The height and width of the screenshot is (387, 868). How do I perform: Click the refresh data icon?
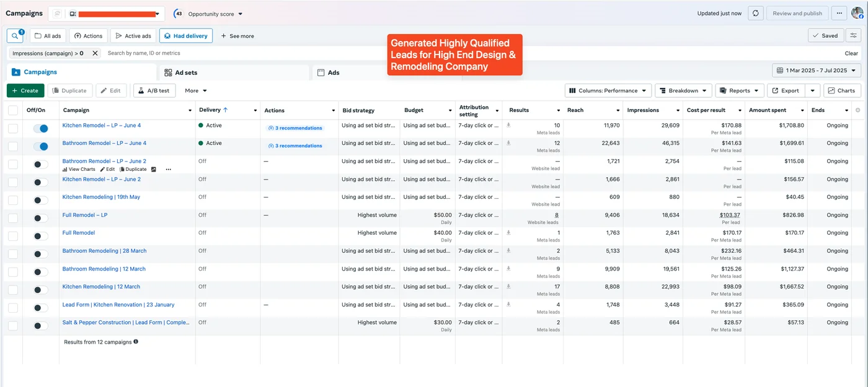(x=755, y=13)
